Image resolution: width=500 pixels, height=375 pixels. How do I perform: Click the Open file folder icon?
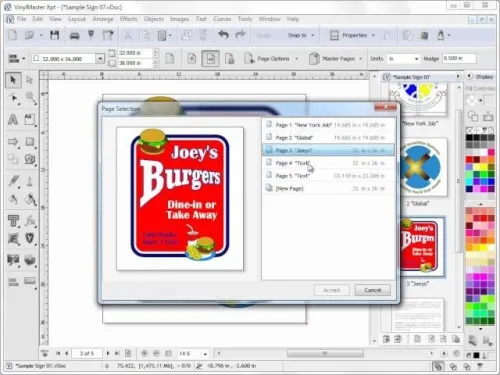tap(30, 35)
